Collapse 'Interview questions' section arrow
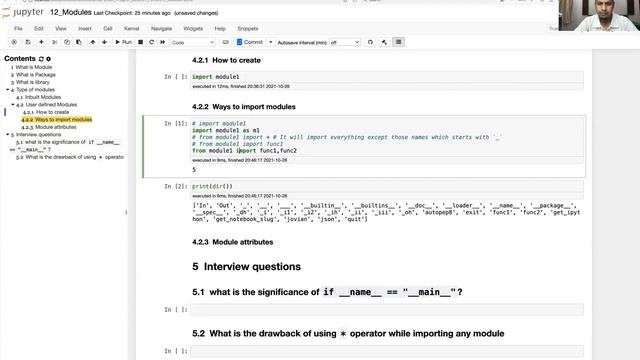 click(7, 134)
